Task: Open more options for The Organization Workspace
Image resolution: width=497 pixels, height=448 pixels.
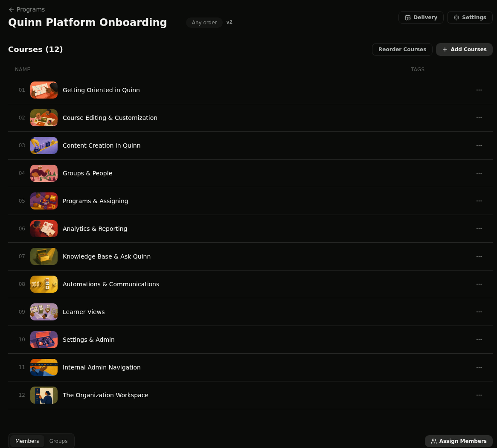Action: pos(479,395)
